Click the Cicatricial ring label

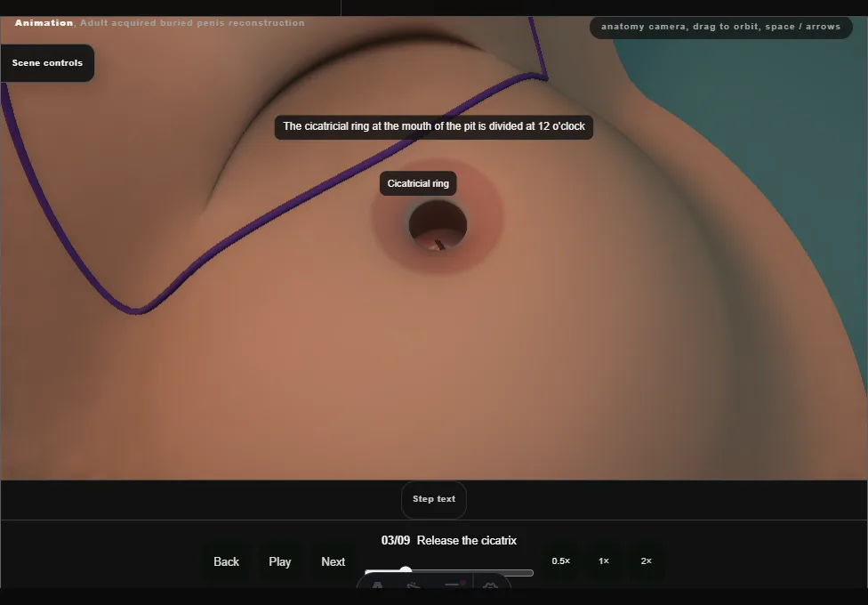tap(418, 183)
